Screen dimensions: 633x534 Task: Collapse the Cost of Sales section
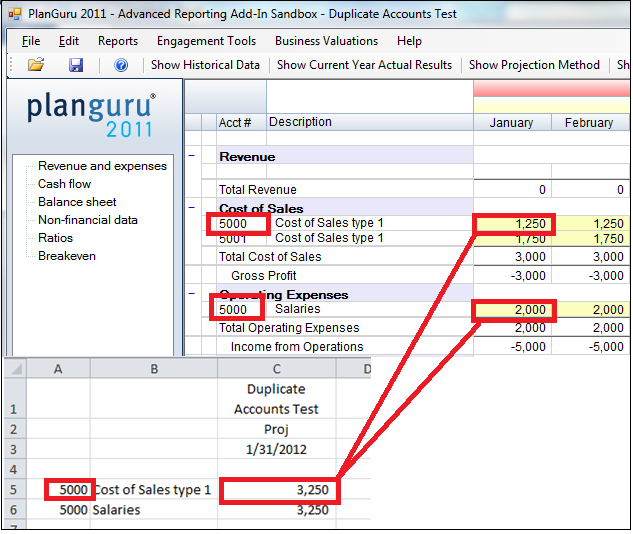click(192, 207)
